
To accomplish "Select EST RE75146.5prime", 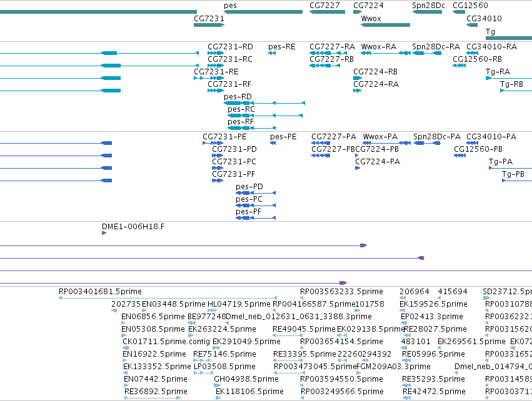I will click(202, 360).
